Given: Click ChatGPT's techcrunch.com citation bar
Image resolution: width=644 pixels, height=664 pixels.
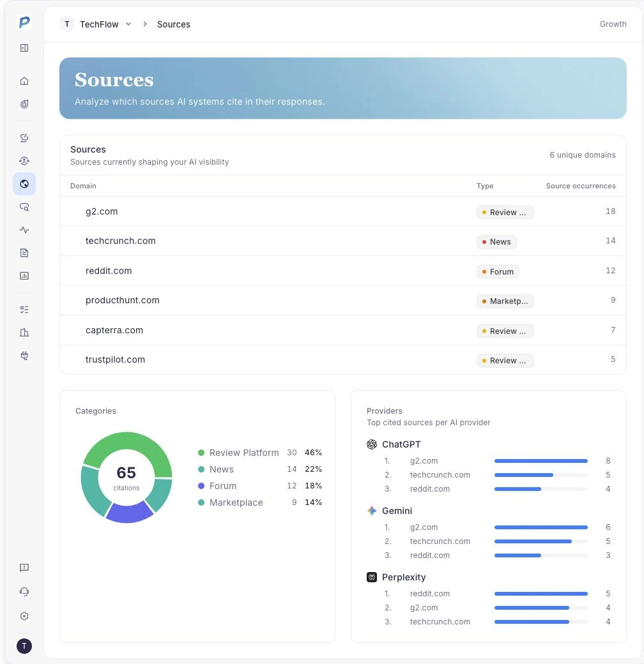Looking at the screenshot, I should (x=541, y=475).
